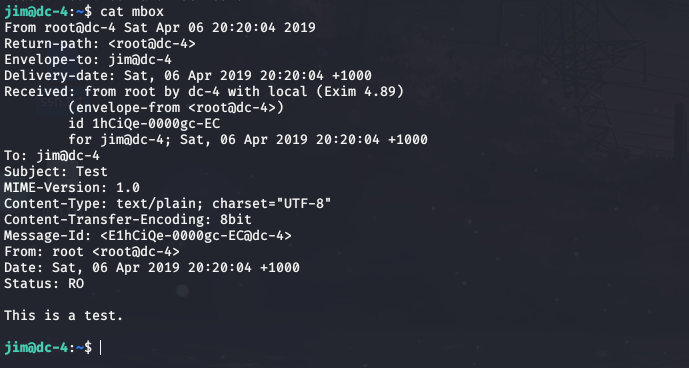Click the 'MIME-Version: 1.0' line

[x=72, y=188]
